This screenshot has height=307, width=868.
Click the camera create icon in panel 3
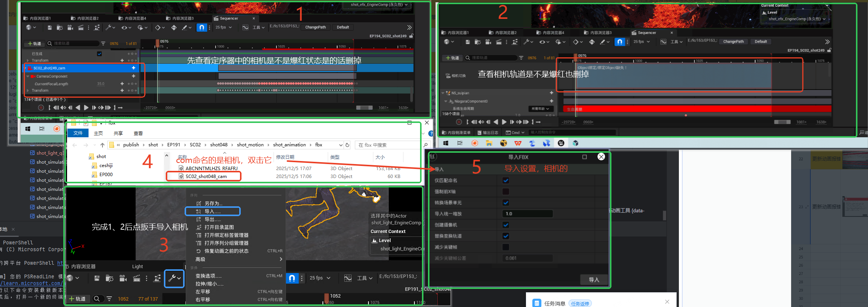[123, 278]
